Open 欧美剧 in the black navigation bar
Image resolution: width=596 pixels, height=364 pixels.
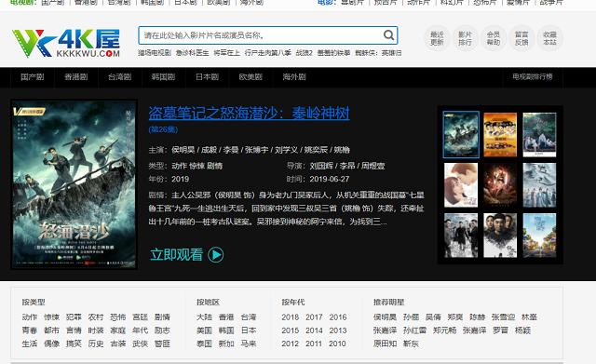point(251,77)
